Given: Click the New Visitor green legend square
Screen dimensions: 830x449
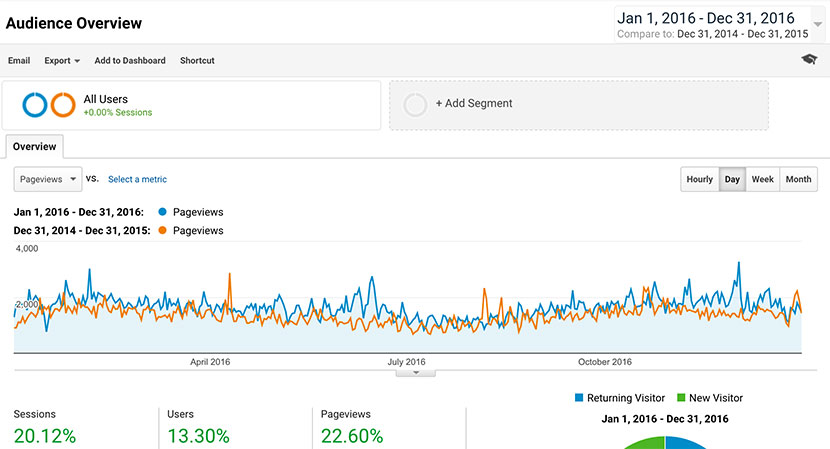Looking at the screenshot, I should coord(681,397).
